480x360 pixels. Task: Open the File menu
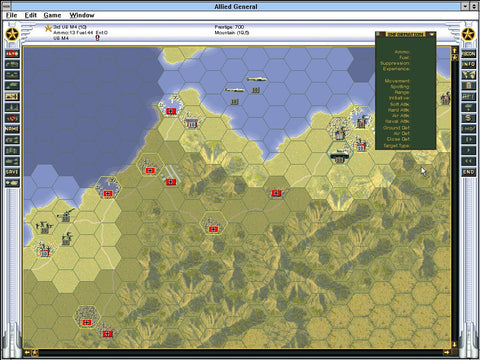coord(11,15)
